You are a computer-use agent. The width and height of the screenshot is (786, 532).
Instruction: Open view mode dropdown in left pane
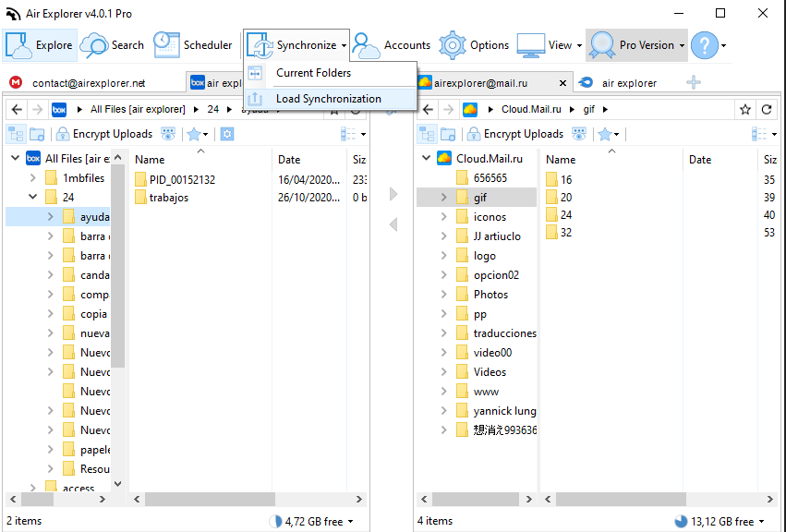click(x=353, y=134)
